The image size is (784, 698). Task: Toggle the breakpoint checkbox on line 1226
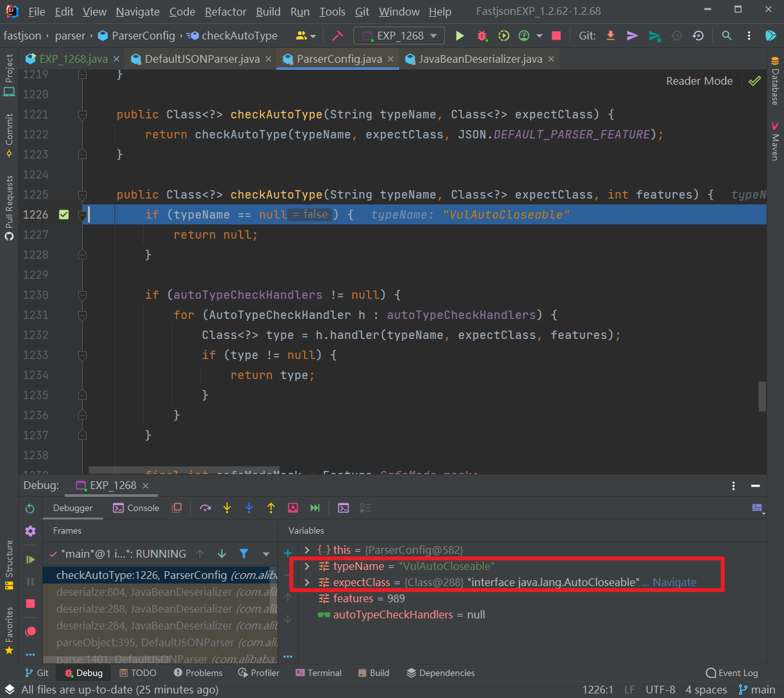click(63, 215)
